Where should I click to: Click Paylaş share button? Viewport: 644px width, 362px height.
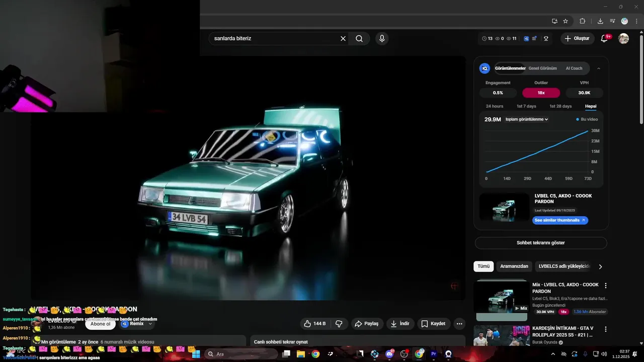click(367, 323)
